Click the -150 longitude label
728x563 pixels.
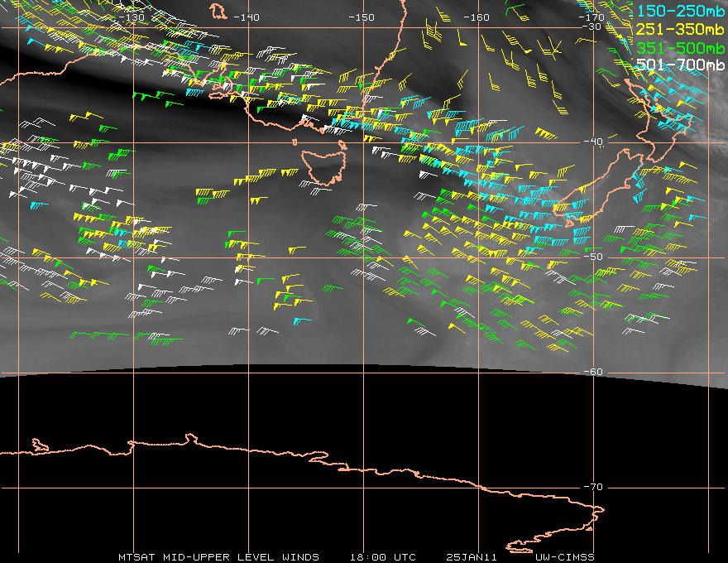coord(362,17)
